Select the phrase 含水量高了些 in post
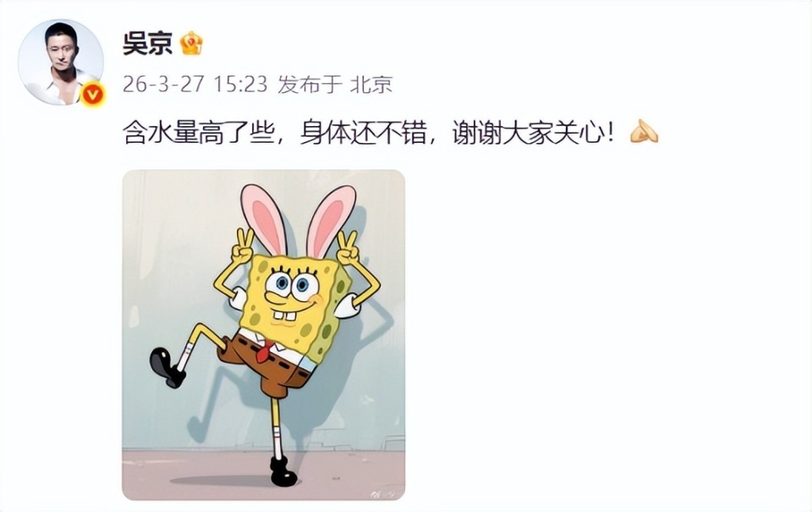 coord(198,133)
